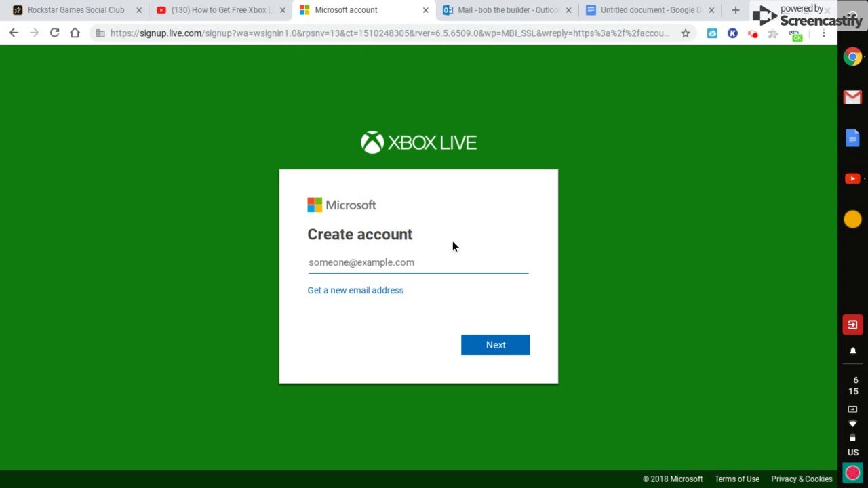Click the Microsoft logo in the sign-up card
The height and width of the screenshot is (488, 868).
tap(342, 205)
